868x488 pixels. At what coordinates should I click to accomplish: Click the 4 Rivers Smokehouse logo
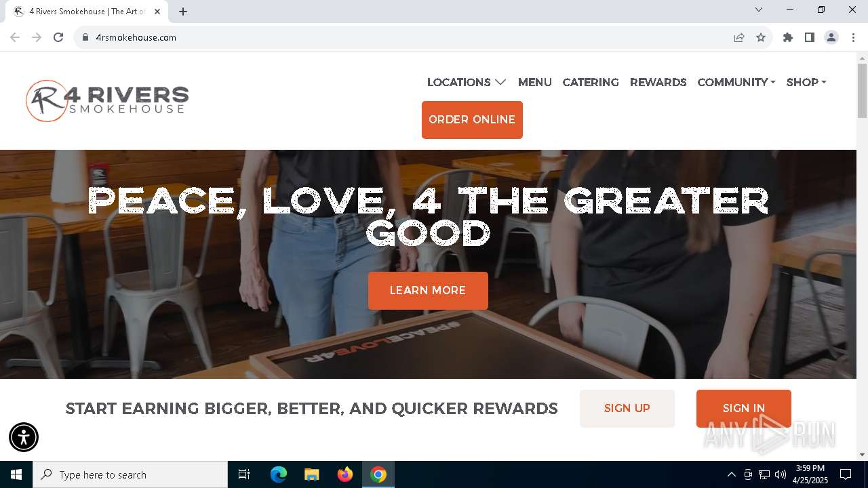coord(107,101)
